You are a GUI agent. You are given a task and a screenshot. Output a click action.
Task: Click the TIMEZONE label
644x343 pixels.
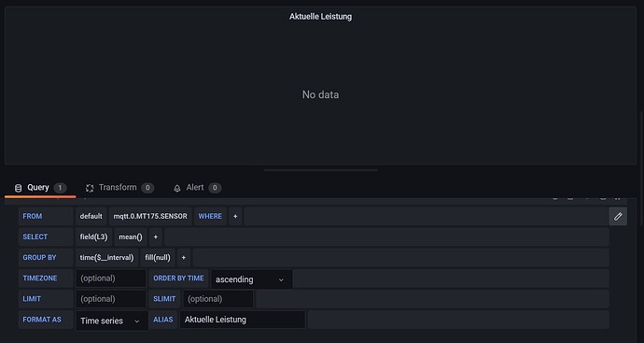coord(46,279)
